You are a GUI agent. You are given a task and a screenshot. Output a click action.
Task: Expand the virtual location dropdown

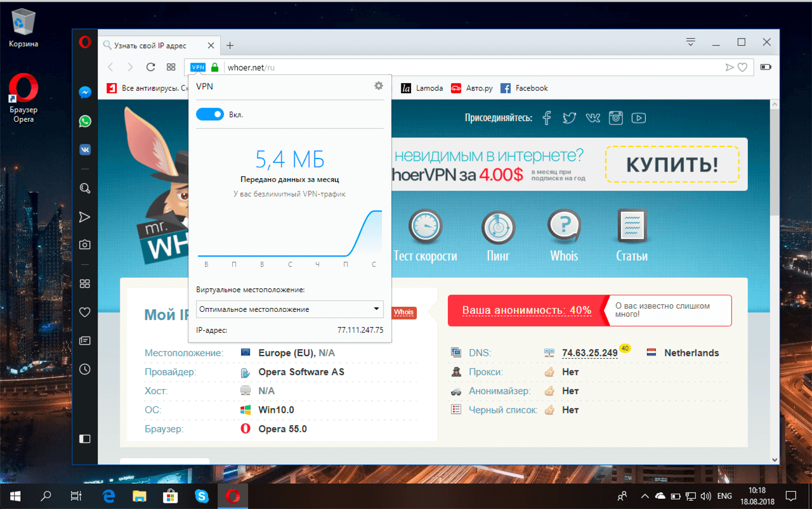(x=290, y=309)
